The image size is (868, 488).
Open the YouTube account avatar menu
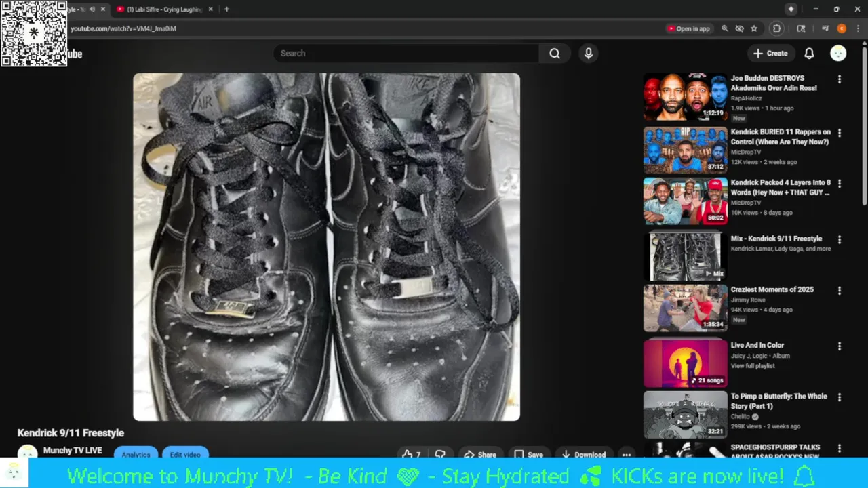(838, 54)
